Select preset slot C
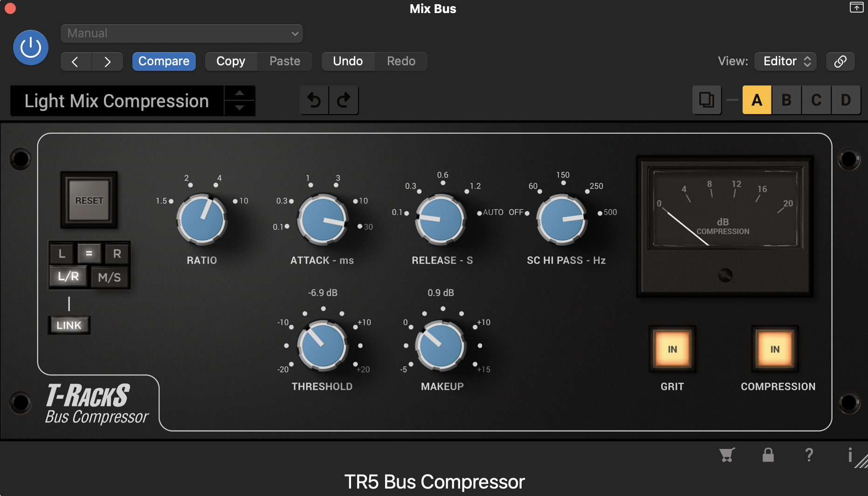This screenshot has height=496, width=868. coord(816,100)
